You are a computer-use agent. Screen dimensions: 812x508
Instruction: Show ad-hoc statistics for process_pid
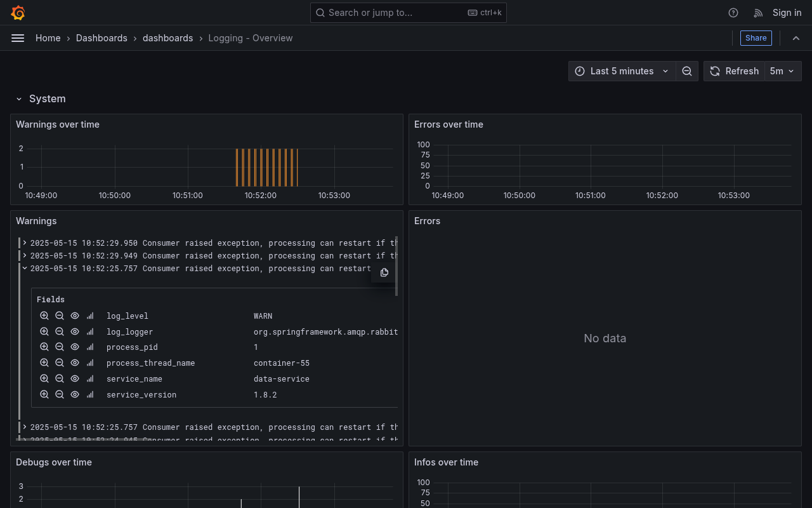(90, 347)
